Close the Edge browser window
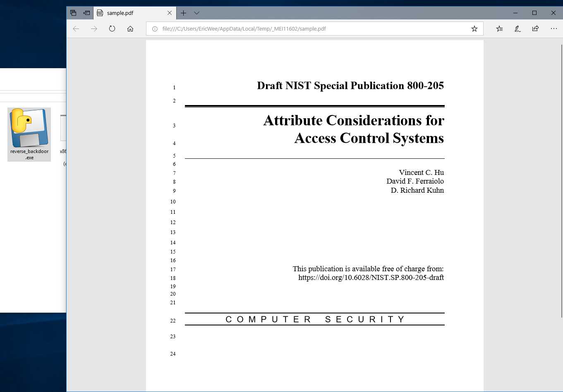 (553, 13)
